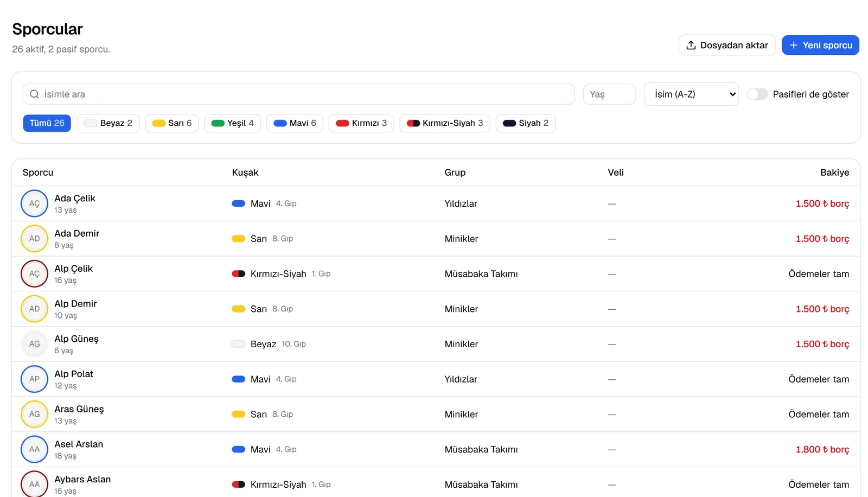The height and width of the screenshot is (497, 868).
Task: Filter by Yeşil belt
Action: 232,123
